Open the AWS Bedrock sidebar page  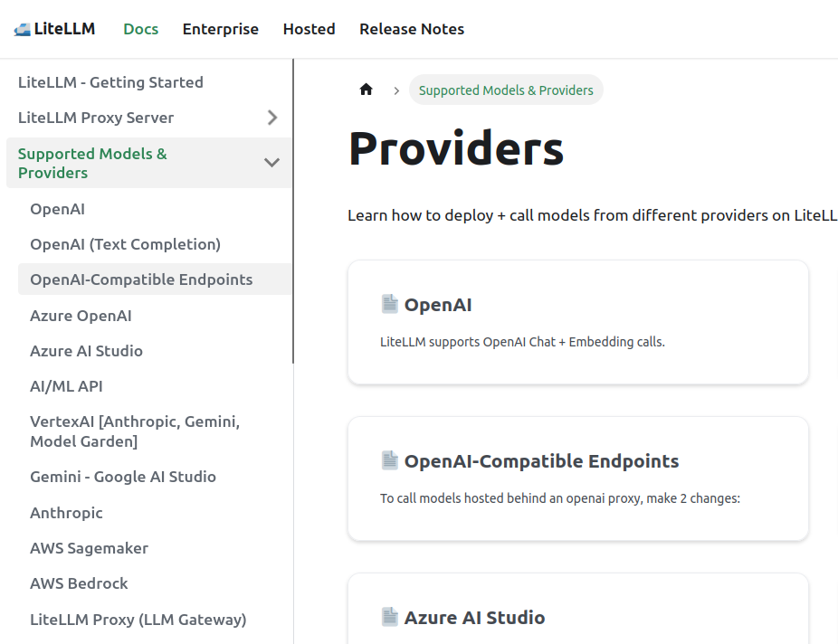pyautogui.click(x=79, y=583)
